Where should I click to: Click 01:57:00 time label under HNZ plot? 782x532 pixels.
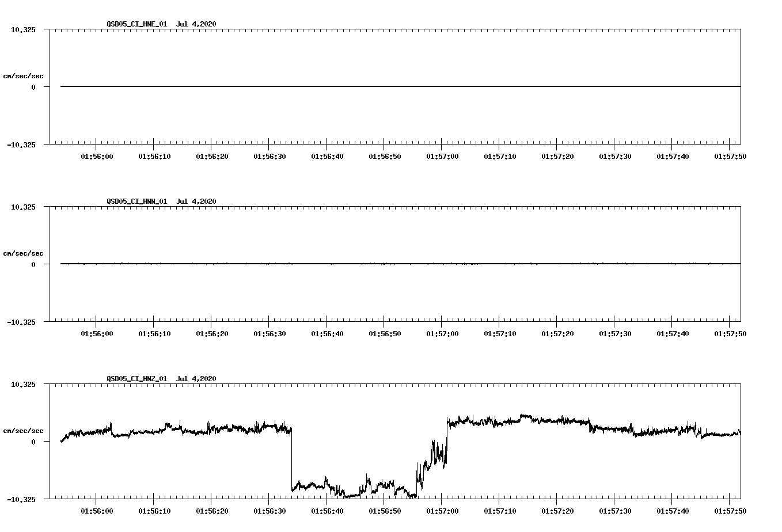(x=442, y=511)
